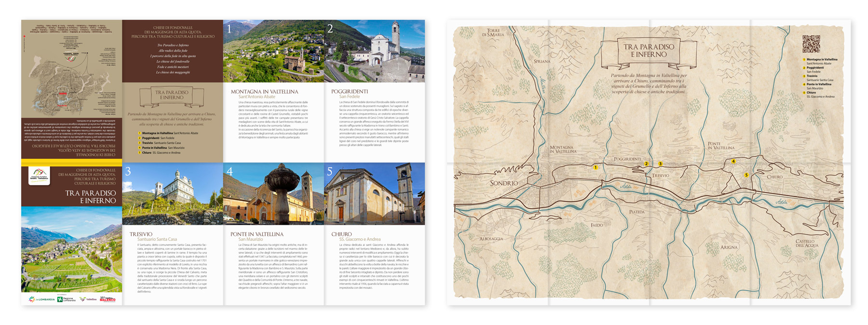This screenshot has width=868, height=325.
Task: Open the Tresivio Santuario Santa Casa photo
Action: (173, 194)
